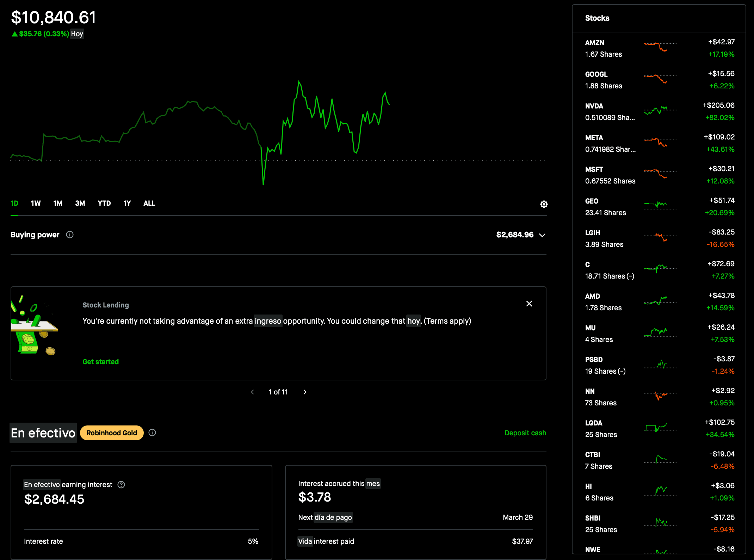Viewport: 754px width, 560px height.
Task: Click the March 29 pay date
Action: (x=518, y=517)
